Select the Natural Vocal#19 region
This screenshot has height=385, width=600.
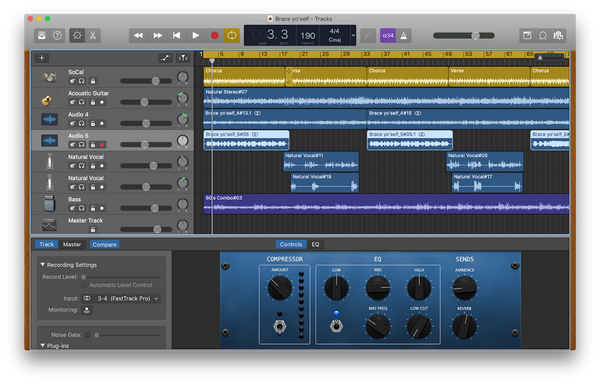pyautogui.click(x=324, y=183)
